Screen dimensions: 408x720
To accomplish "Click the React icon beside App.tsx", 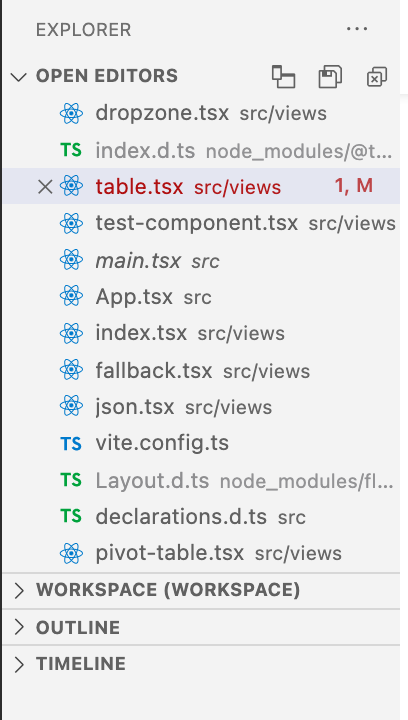I will point(71,297).
